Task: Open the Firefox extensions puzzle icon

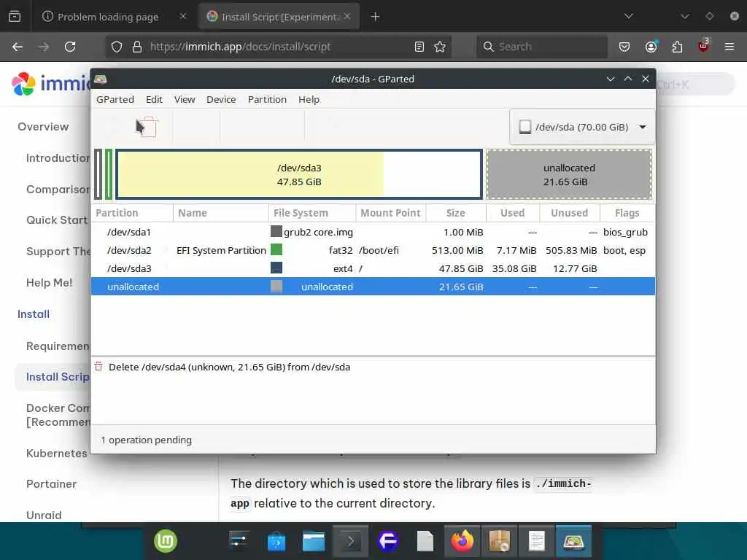Action: 677,47
